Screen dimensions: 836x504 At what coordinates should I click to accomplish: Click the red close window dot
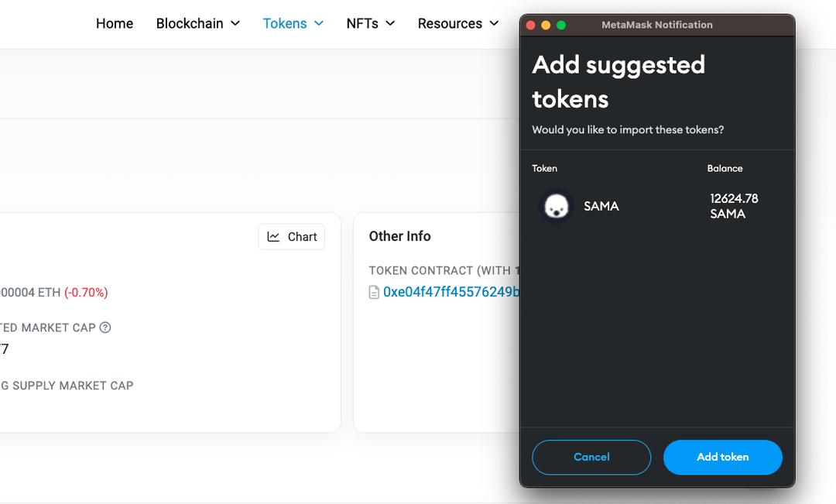530,25
